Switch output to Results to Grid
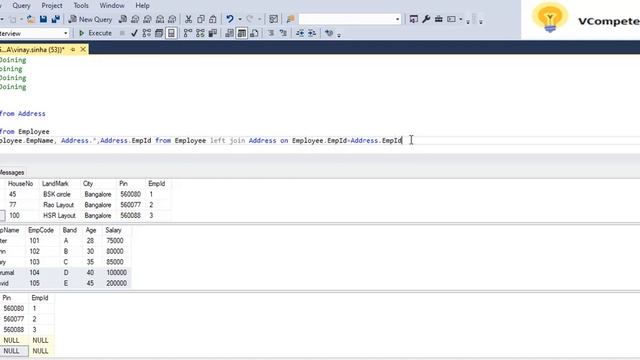 [x=242, y=33]
